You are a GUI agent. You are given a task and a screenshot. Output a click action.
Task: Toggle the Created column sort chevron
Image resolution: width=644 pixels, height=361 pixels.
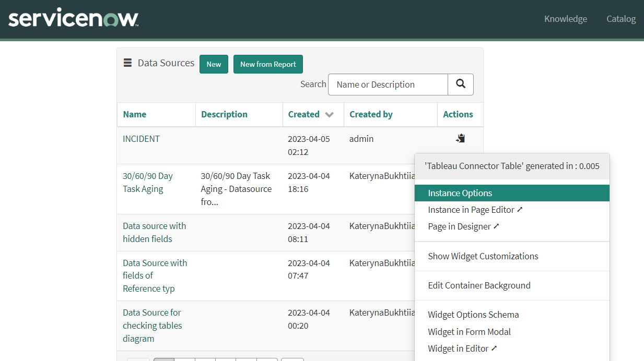(x=329, y=115)
